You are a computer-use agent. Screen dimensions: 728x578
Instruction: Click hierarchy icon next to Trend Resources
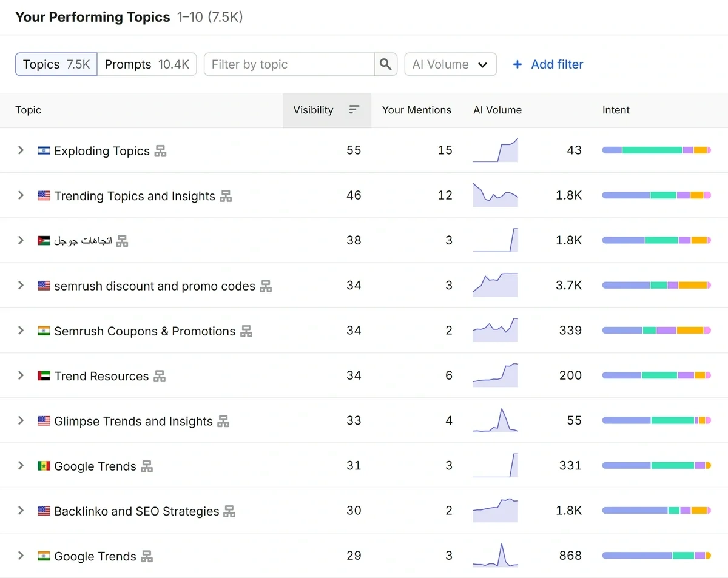pos(160,376)
